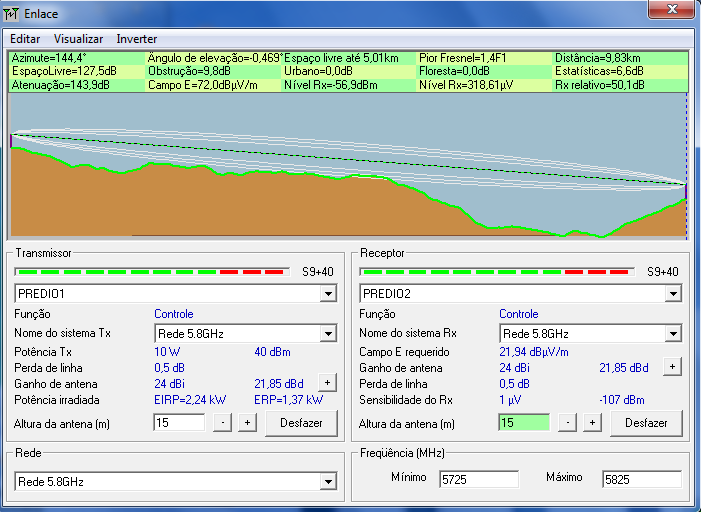This screenshot has height=512, width=701.
Task: Click the Mínimo frequency input field
Action: tap(478, 479)
